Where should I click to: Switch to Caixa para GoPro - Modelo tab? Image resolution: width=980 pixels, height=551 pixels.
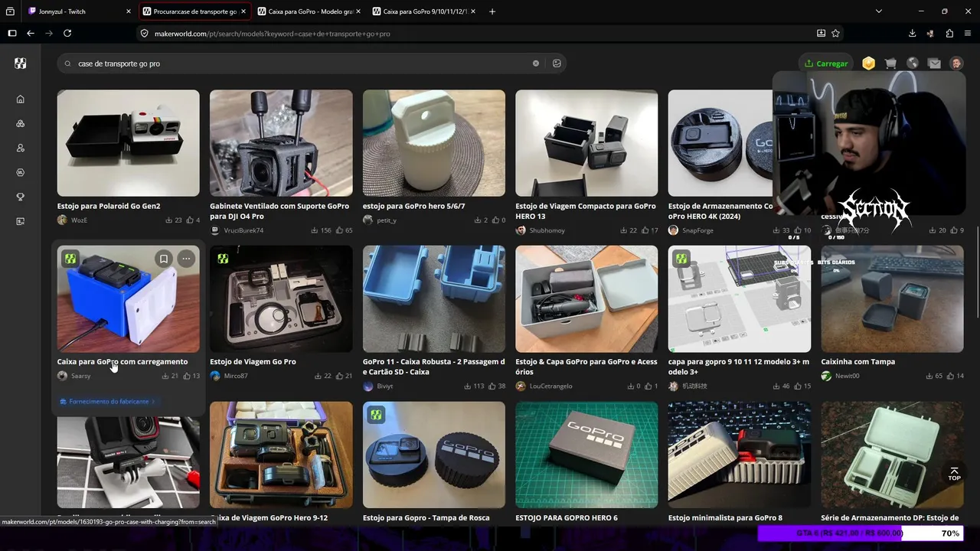coord(310,11)
